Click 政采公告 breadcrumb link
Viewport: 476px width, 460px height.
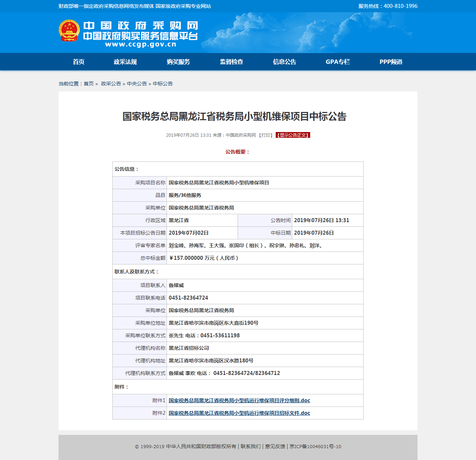coord(111,84)
